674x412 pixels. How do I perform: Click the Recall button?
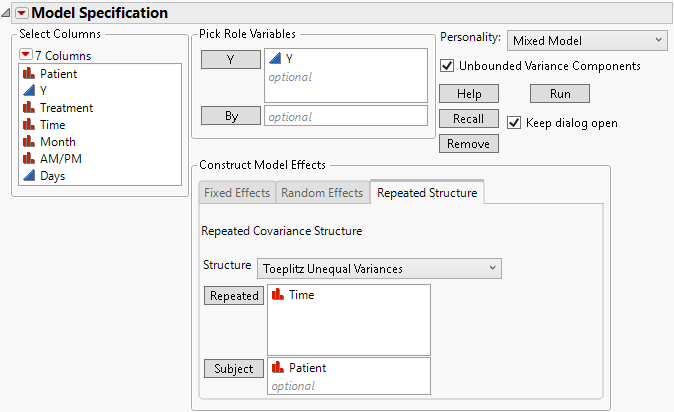click(x=468, y=119)
